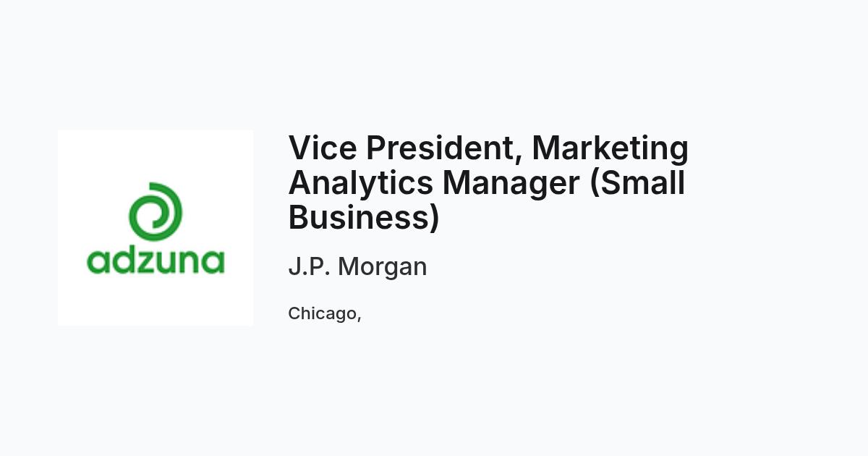
Task: Click the second title line 'Analytics Manager (Small'
Action: 487,184
